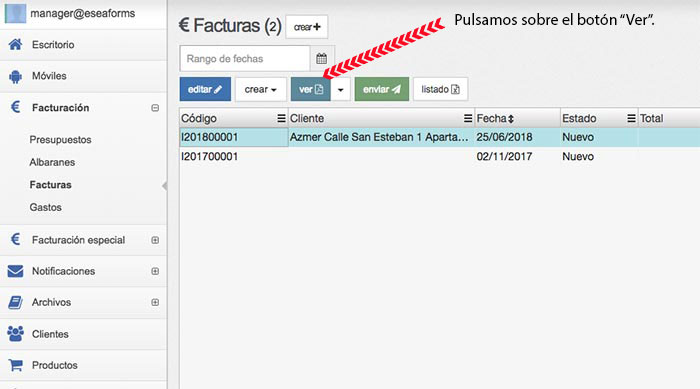Select Presupuestos in sidebar

[60, 140]
